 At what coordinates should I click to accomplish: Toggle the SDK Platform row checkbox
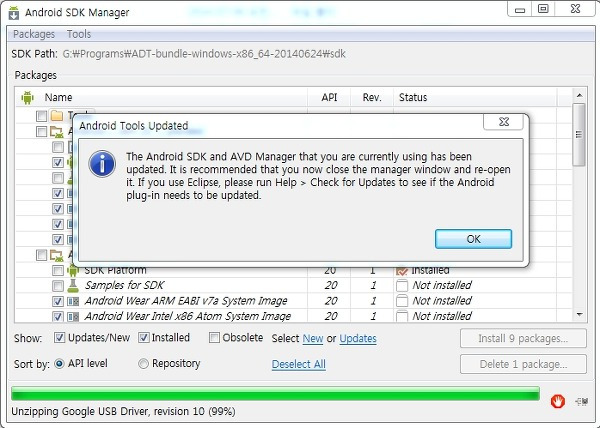click(x=58, y=271)
